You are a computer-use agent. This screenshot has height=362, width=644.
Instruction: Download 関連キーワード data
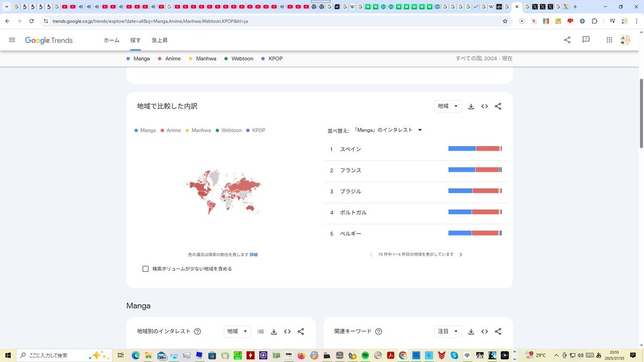pos(471,331)
